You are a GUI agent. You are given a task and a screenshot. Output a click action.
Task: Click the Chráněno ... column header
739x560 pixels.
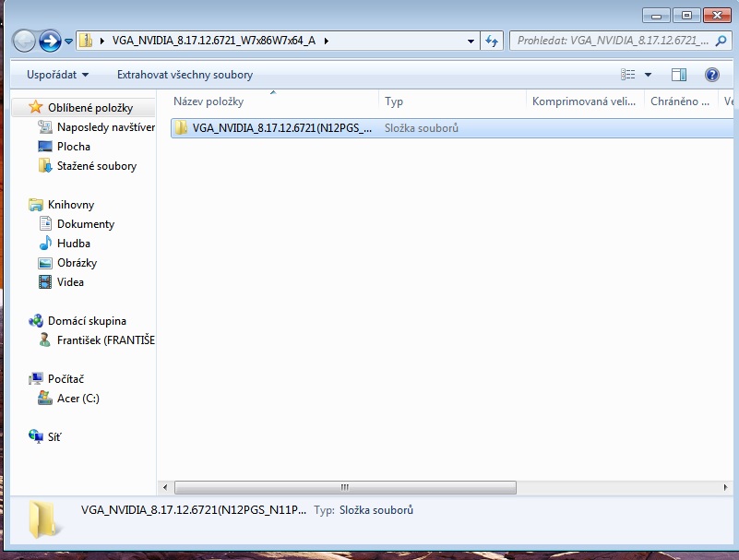click(x=681, y=101)
